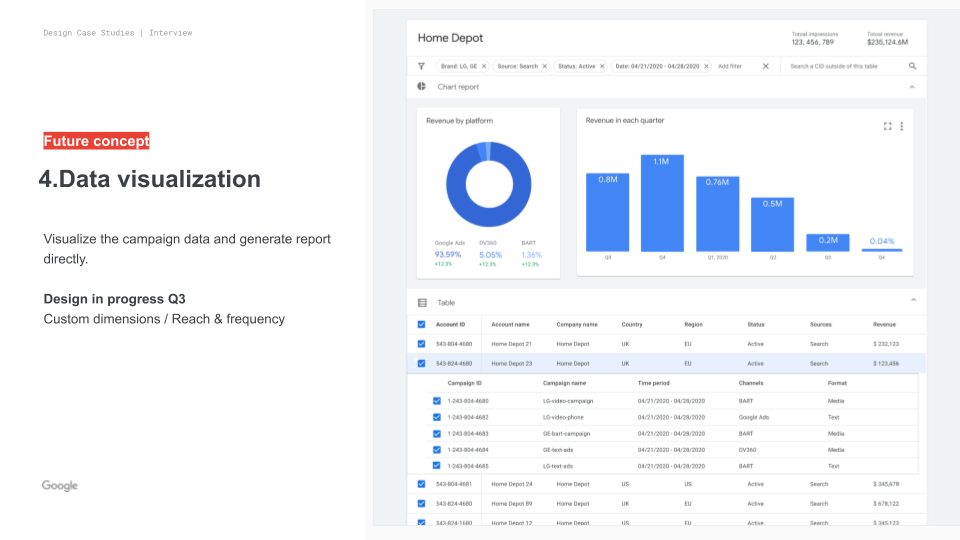
Task: Sort by the Region column header
Action: 693,324
